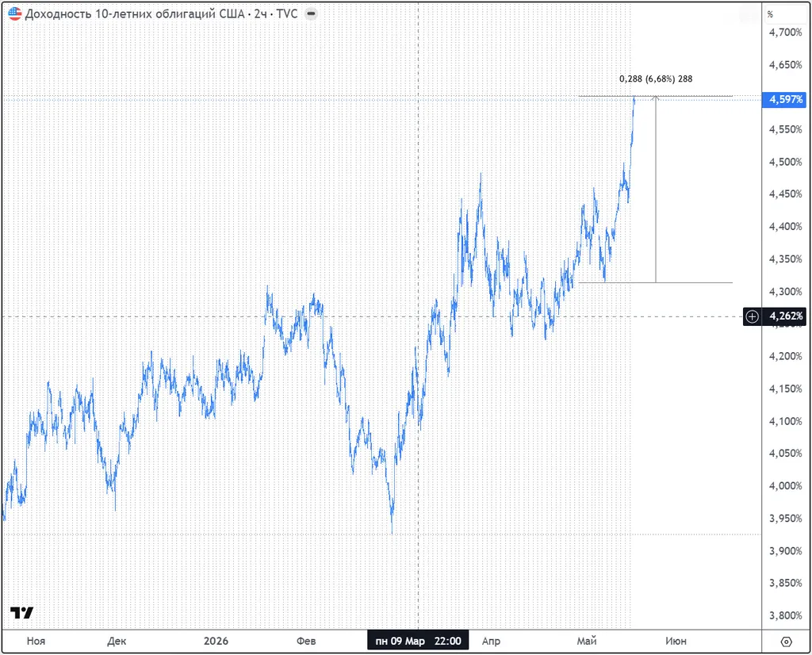Image resolution: width=812 pixels, height=655 pixels.
Task: Click the Май label on time axis
Action: click(587, 641)
